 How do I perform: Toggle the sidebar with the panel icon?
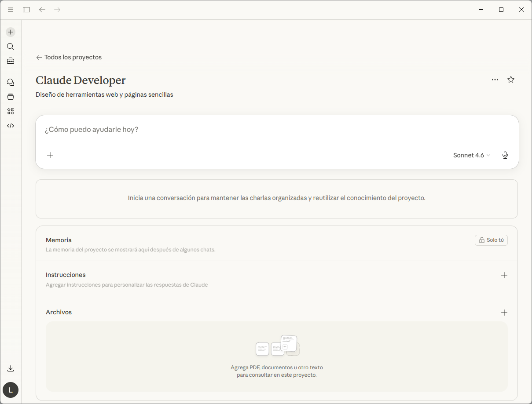(26, 9)
